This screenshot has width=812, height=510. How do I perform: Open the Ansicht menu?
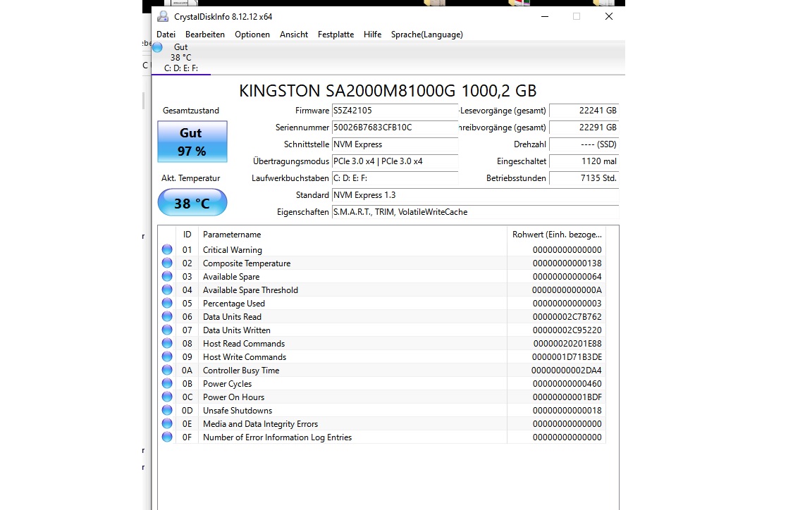pyautogui.click(x=294, y=35)
